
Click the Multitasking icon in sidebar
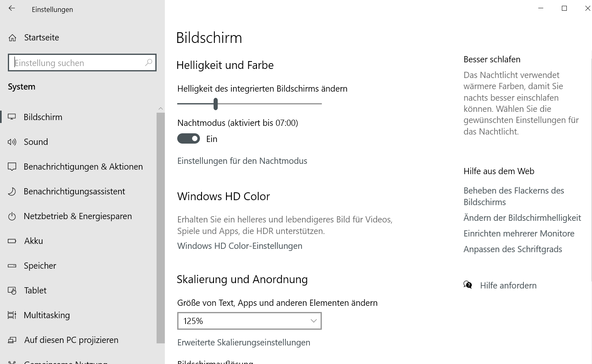click(x=12, y=315)
